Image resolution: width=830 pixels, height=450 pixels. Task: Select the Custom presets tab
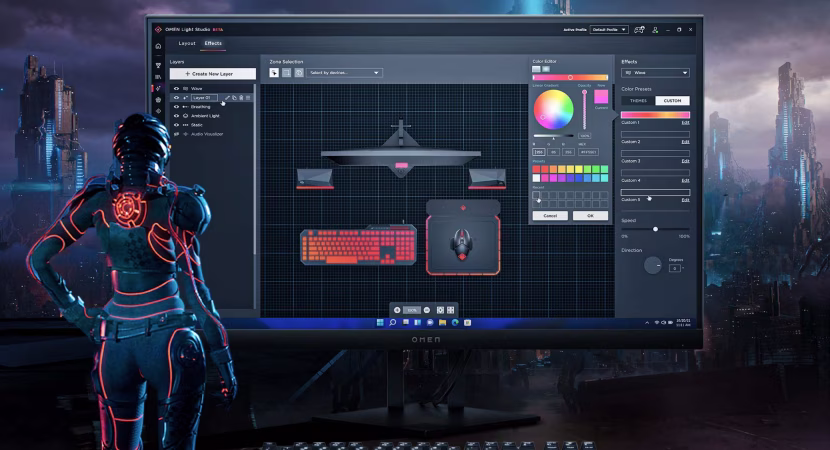coord(672,101)
